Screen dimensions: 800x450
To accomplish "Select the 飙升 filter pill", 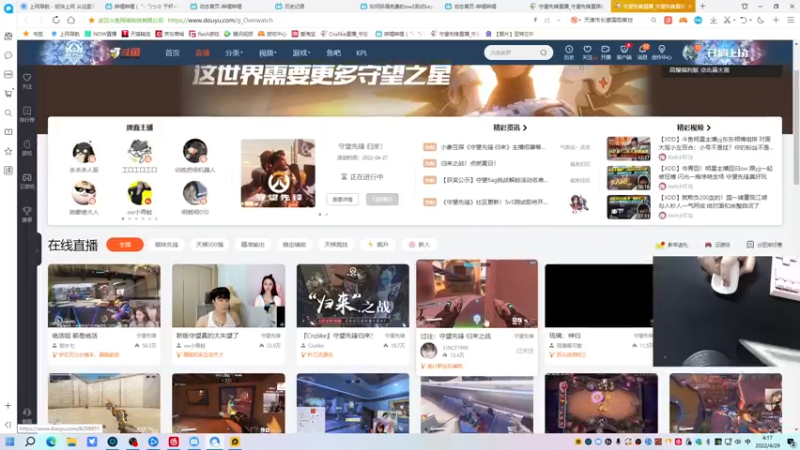I will pos(378,244).
